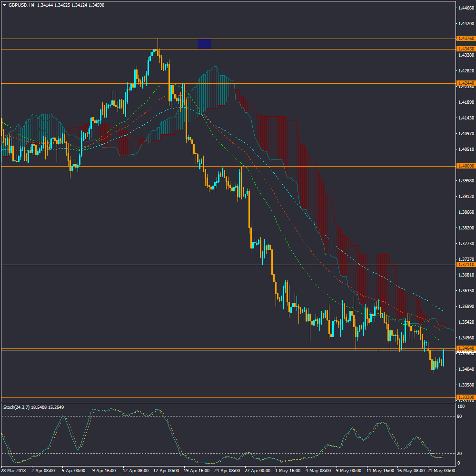Viewport: 476px width, 476px height.
Task: Click the 1.40000 price level label
Action: coord(465,166)
